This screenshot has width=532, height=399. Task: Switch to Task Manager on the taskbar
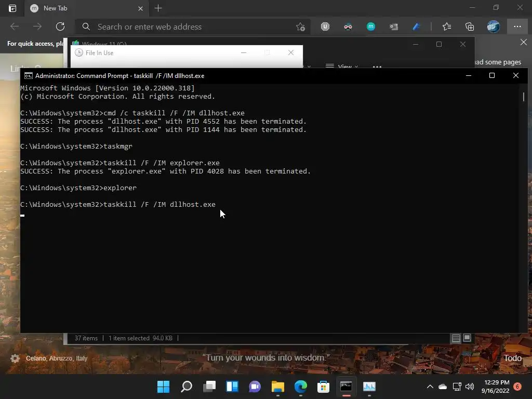pyautogui.click(x=369, y=387)
